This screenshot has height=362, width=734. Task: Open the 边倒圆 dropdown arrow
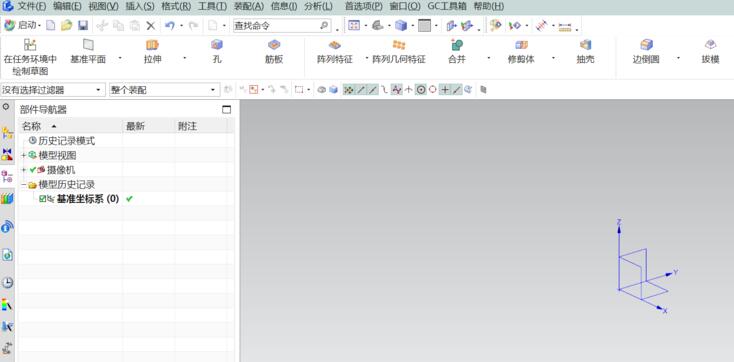tap(678, 58)
